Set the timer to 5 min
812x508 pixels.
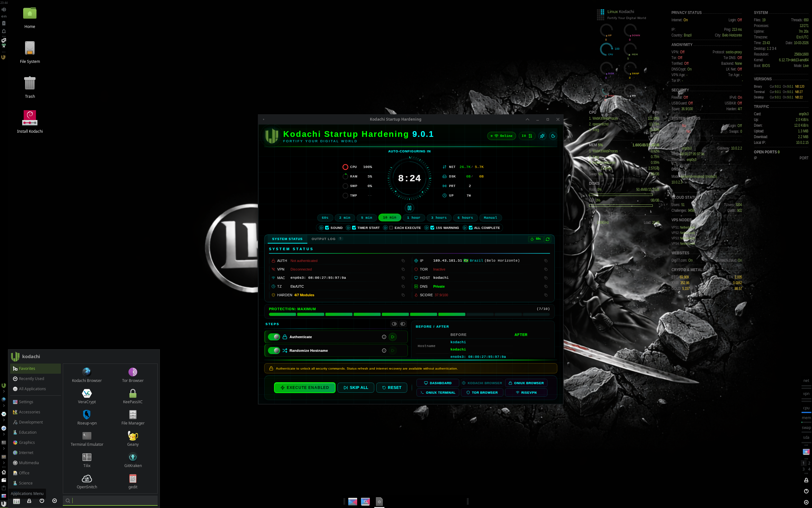[x=366, y=218]
